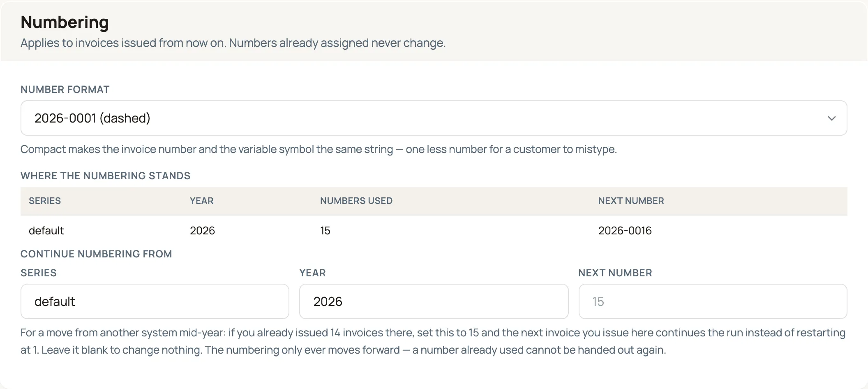Click the "NEXT NUMBER" table column header
This screenshot has width=868, height=389.
point(631,201)
